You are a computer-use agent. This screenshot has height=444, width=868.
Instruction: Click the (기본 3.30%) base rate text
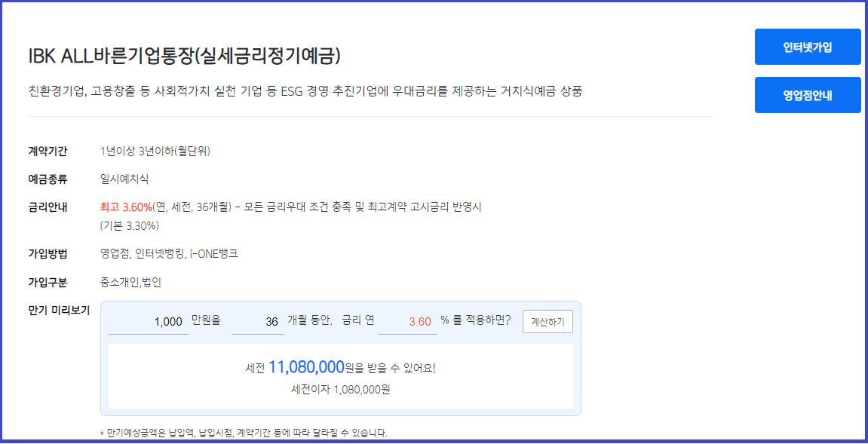[130, 226]
